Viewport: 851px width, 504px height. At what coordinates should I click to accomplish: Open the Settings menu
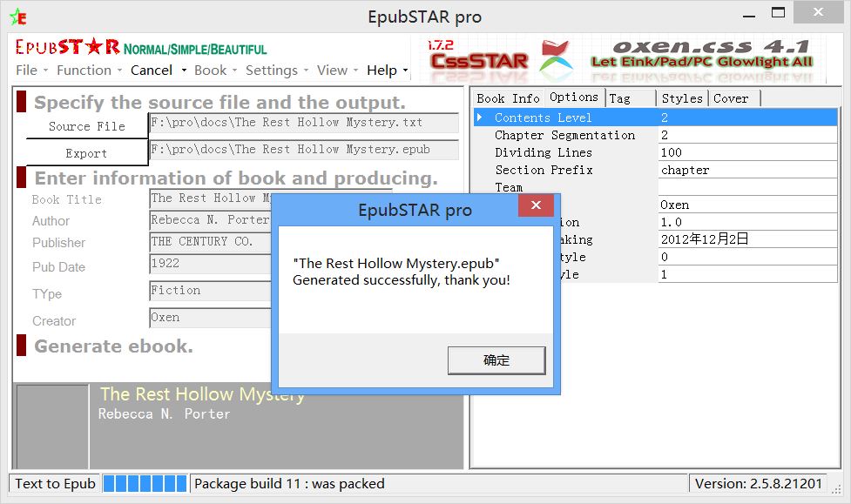click(x=272, y=71)
